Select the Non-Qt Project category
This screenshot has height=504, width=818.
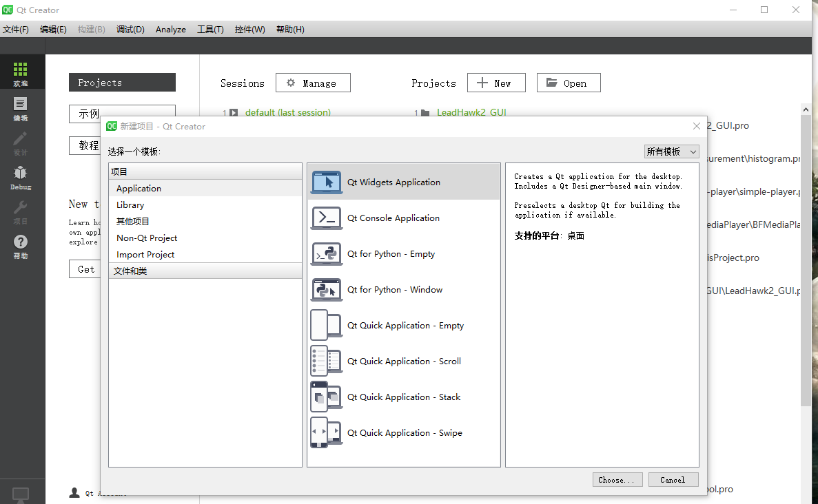point(205,238)
